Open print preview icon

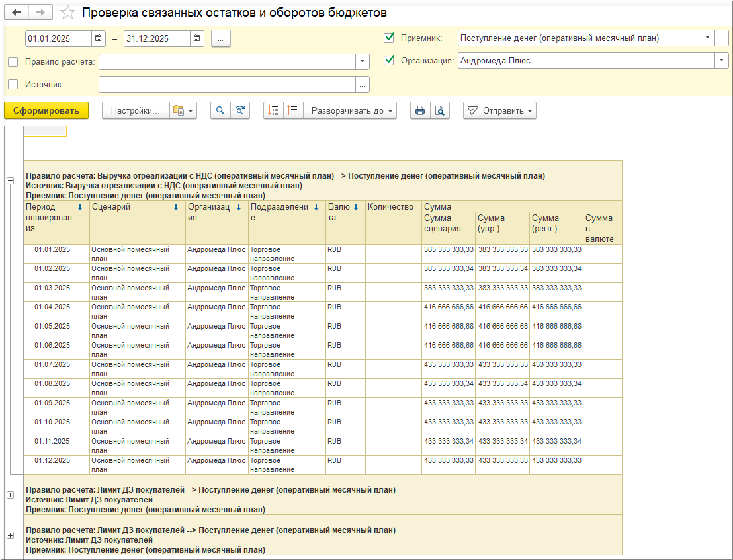[439, 111]
